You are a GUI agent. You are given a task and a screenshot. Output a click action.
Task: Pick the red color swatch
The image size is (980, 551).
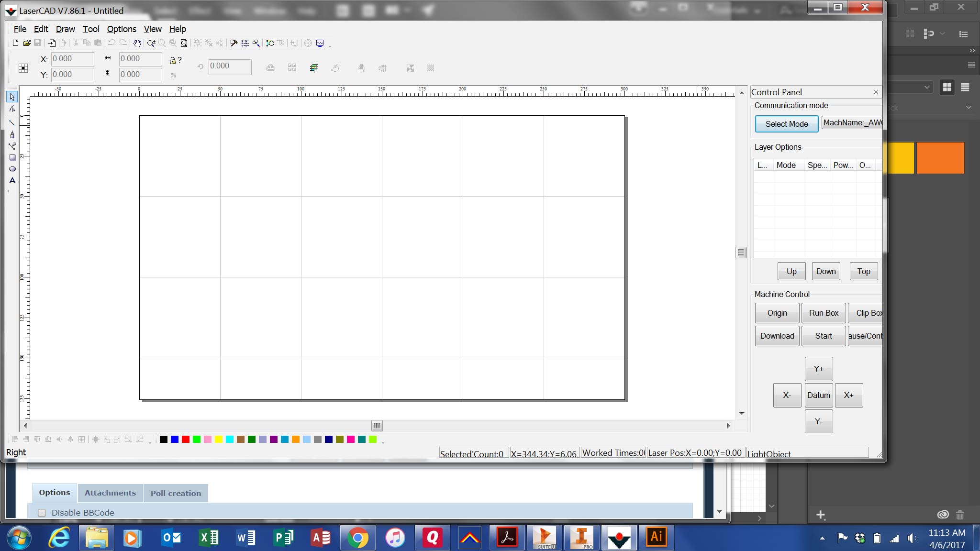[186, 440]
